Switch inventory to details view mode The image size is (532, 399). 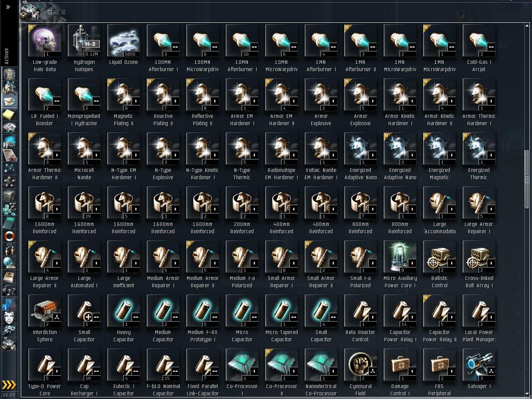click(57, 12)
